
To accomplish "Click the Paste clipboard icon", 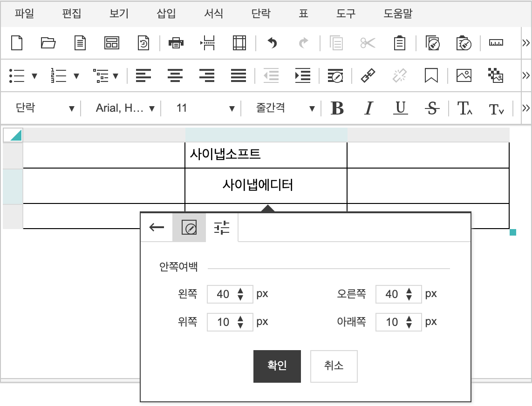I will tap(399, 43).
